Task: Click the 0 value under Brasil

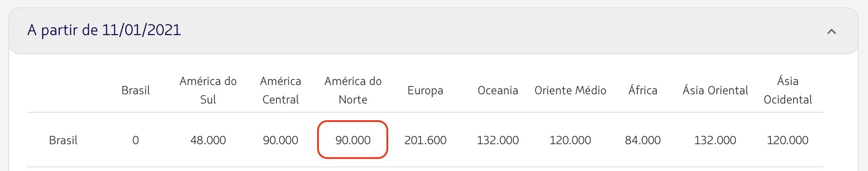Action: (135, 140)
